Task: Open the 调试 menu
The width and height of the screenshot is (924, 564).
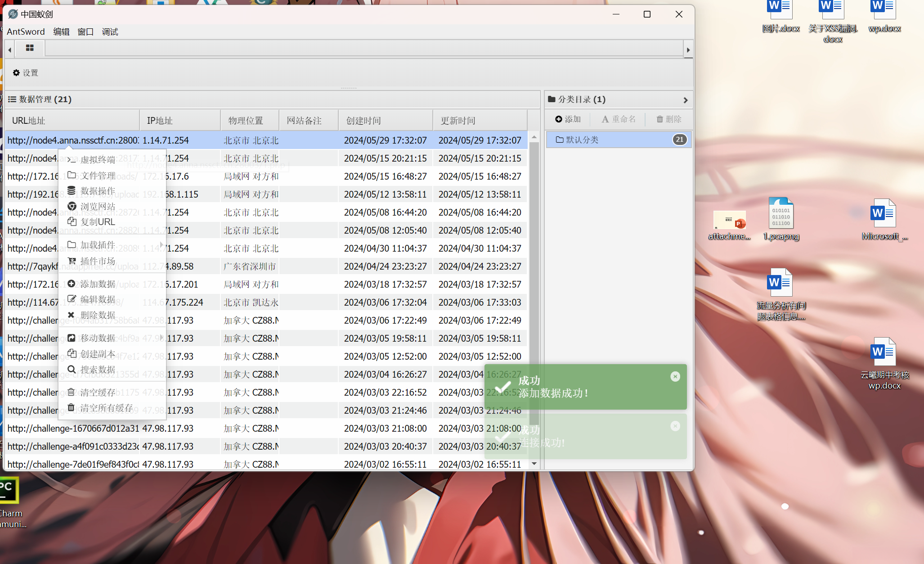Action: 110,32
